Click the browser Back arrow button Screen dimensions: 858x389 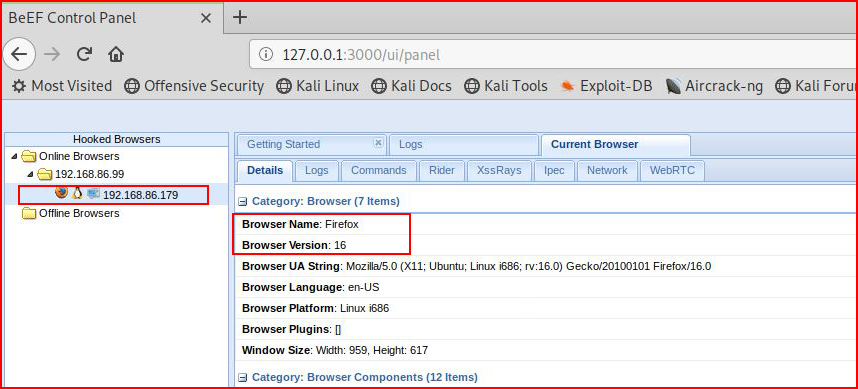[x=19, y=54]
